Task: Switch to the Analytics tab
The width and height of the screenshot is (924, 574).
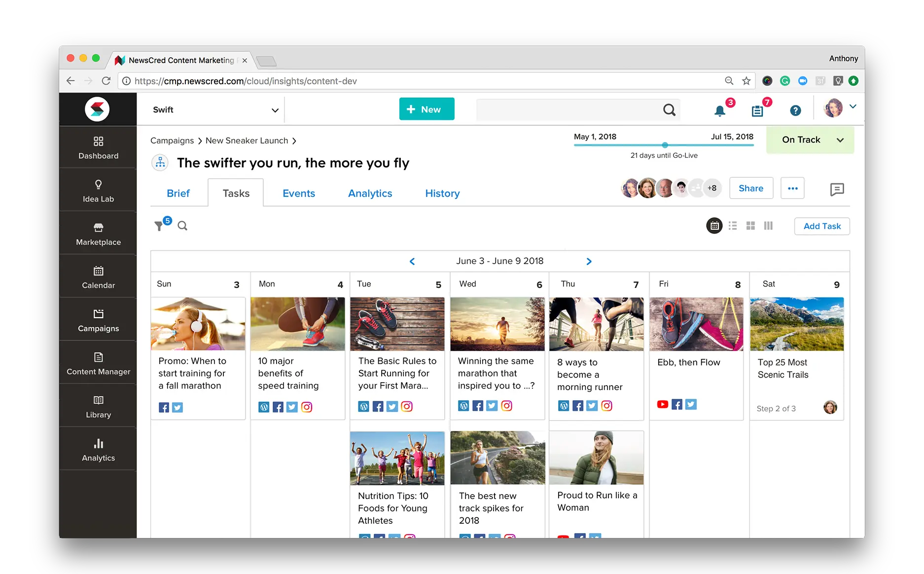Action: tap(370, 193)
